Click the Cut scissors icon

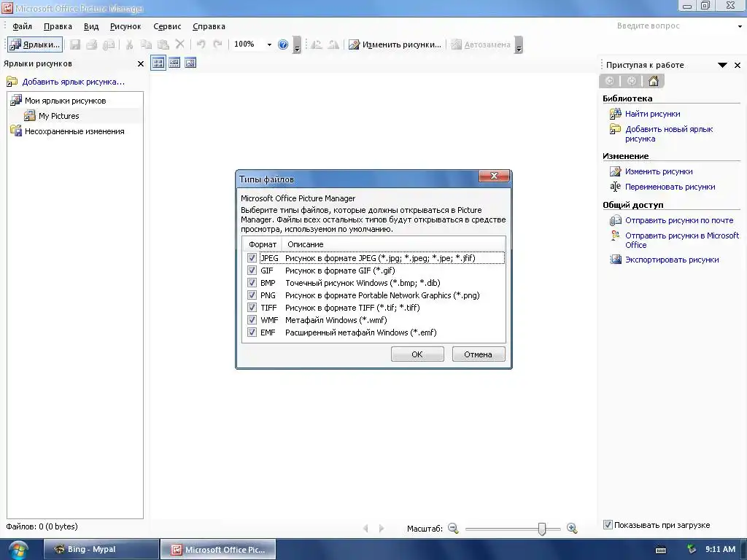tap(129, 44)
